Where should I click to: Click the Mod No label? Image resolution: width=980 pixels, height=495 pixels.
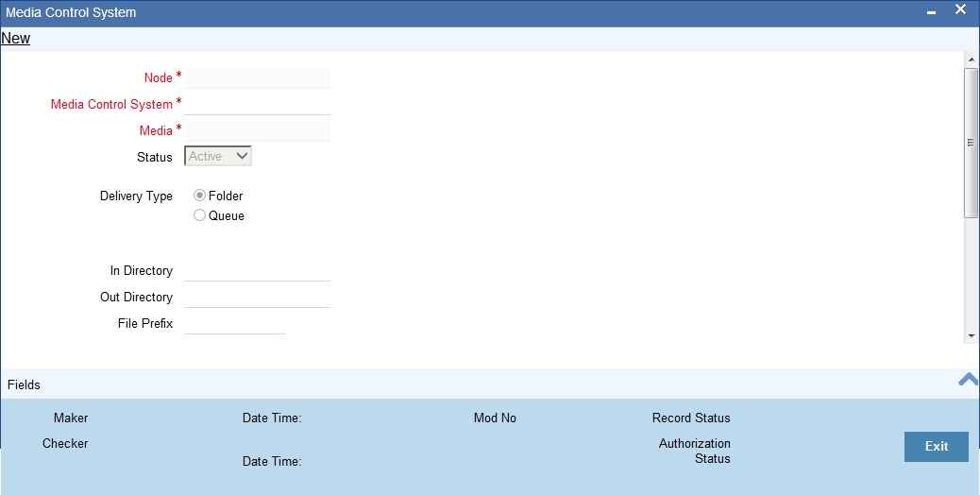pyautogui.click(x=495, y=418)
